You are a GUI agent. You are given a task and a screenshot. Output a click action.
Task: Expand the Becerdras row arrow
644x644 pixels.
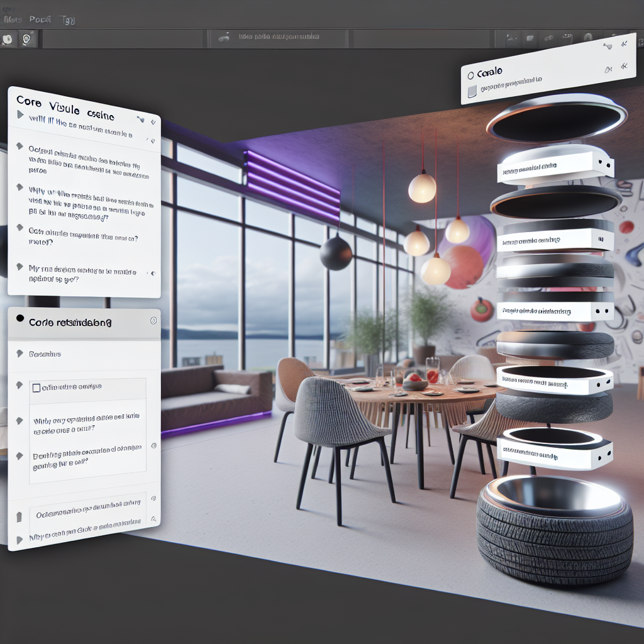pyautogui.click(x=19, y=353)
